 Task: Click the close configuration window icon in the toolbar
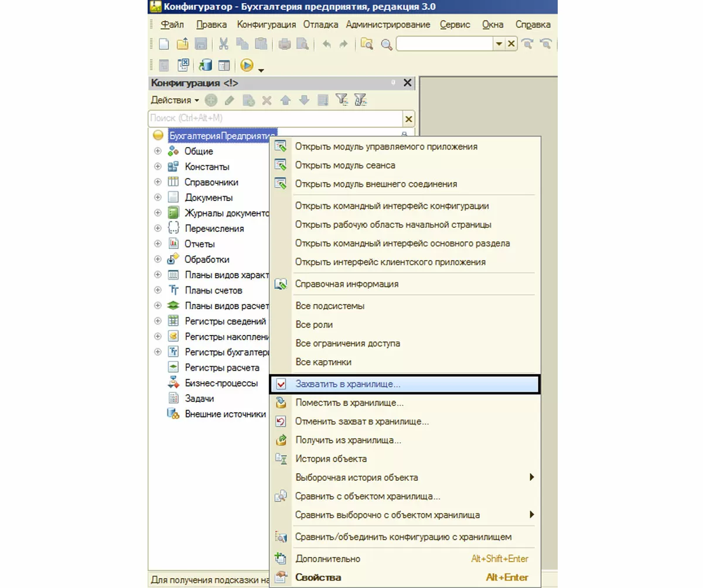tap(183, 66)
